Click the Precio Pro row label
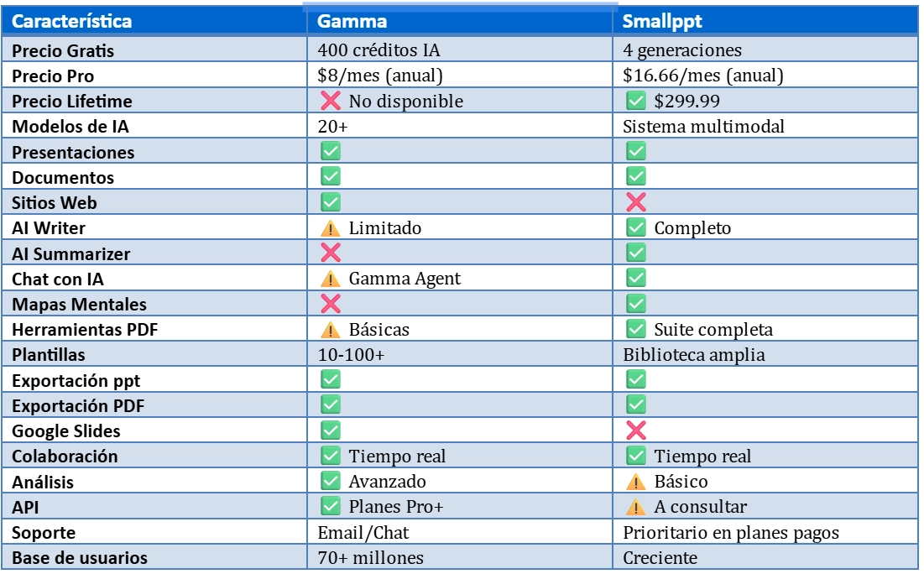The width and height of the screenshot is (924, 574). coord(53,76)
